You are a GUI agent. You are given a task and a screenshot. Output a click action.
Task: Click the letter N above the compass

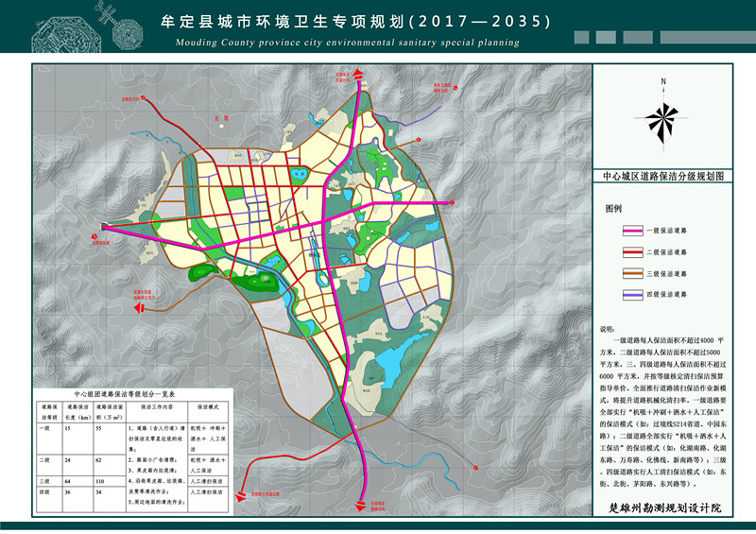(x=664, y=82)
